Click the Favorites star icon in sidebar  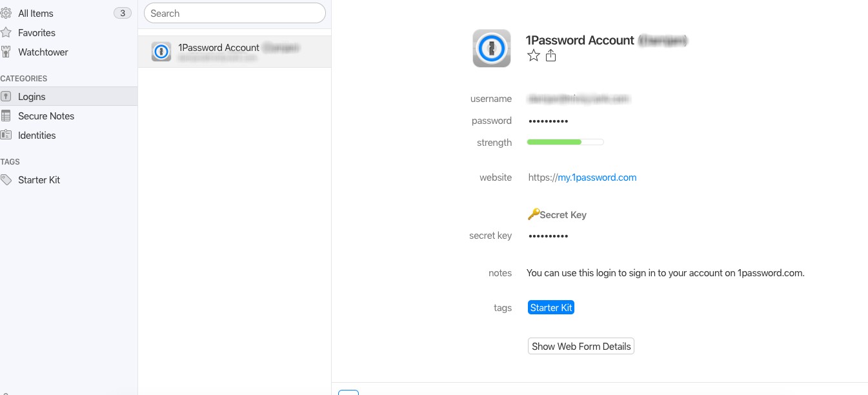(6, 32)
